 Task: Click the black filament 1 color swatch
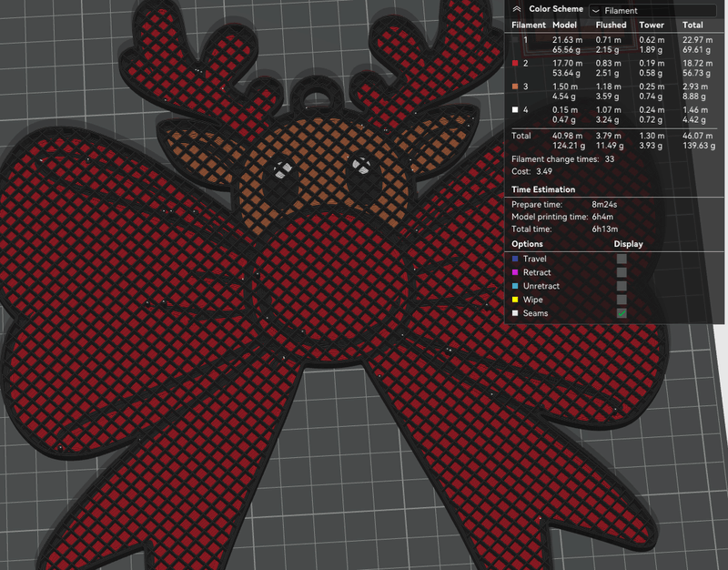[x=515, y=40]
